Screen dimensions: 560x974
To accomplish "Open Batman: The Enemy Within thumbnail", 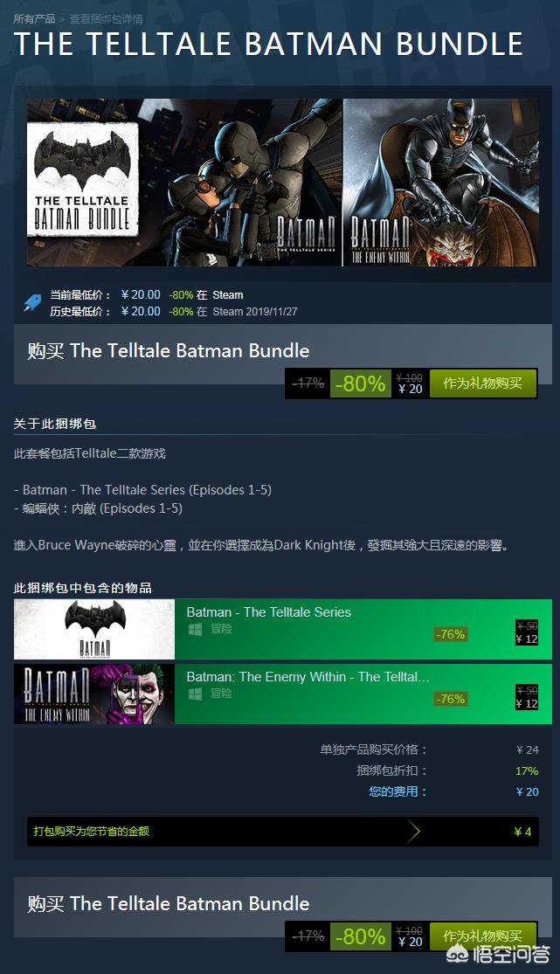I will 94,694.
